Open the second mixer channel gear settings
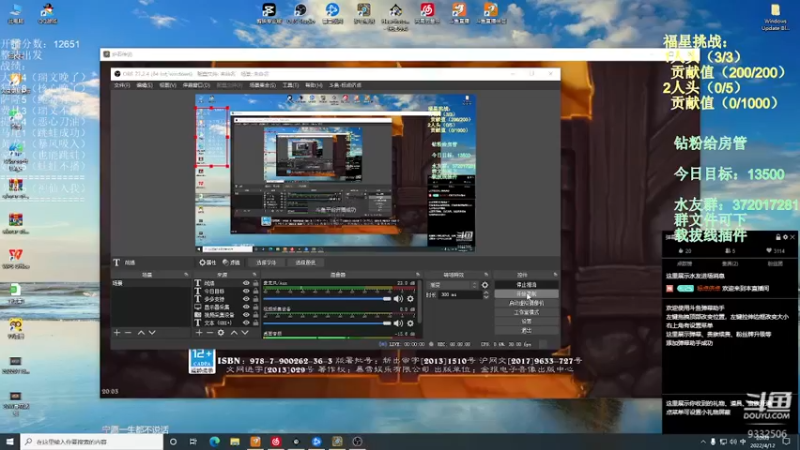This screenshot has height=450, width=800. (x=410, y=323)
